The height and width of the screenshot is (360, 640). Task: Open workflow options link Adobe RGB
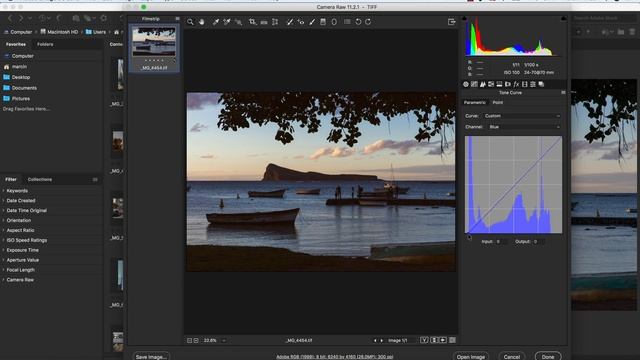tap(335, 357)
